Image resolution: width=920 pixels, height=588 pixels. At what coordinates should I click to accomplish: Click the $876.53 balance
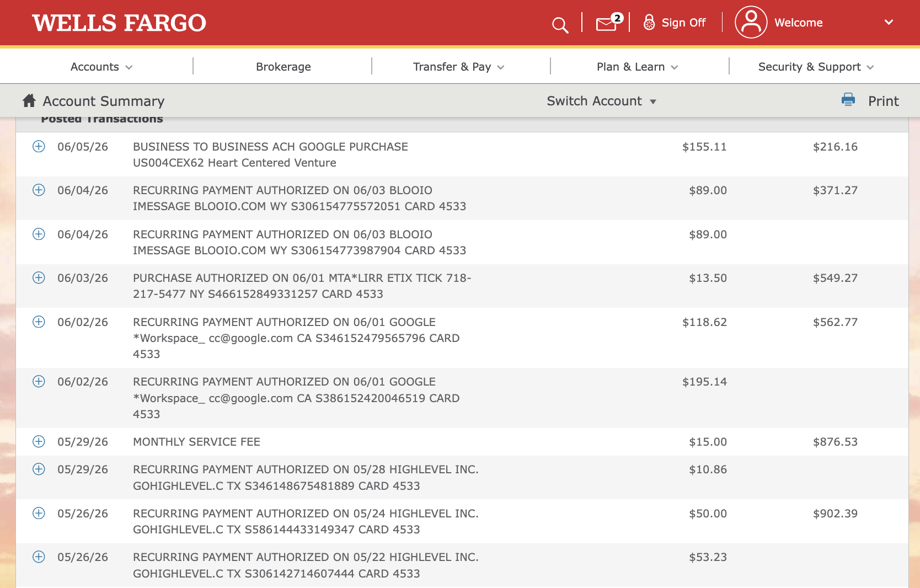[x=835, y=442]
